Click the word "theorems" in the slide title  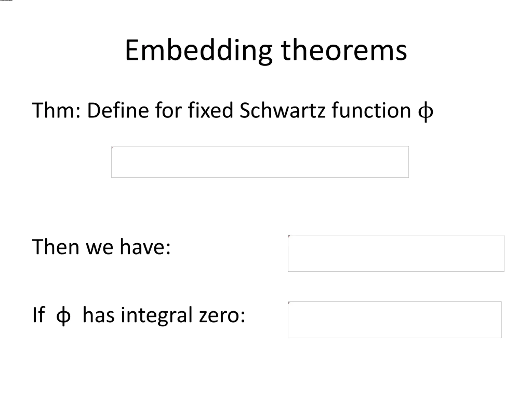click(x=344, y=50)
